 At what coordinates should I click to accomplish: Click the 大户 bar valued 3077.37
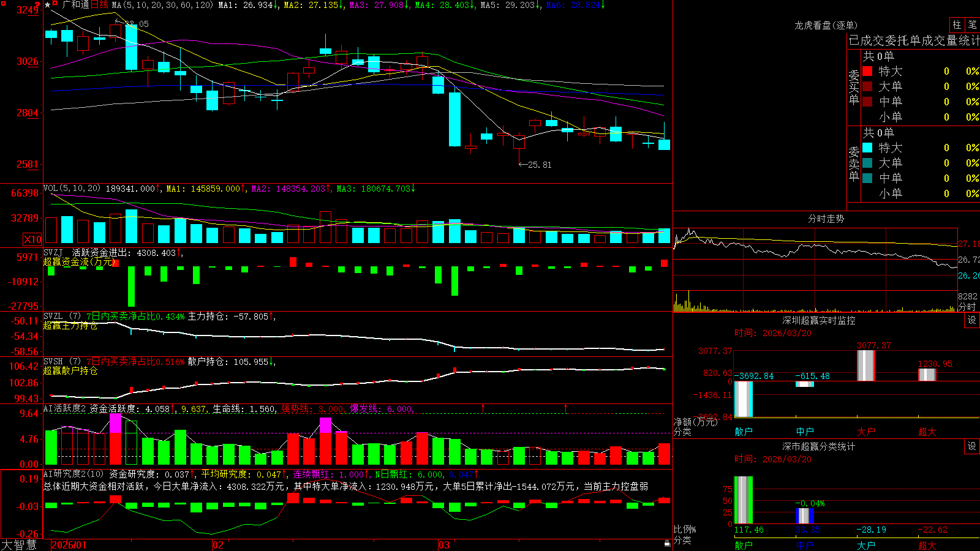[x=866, y=365]
